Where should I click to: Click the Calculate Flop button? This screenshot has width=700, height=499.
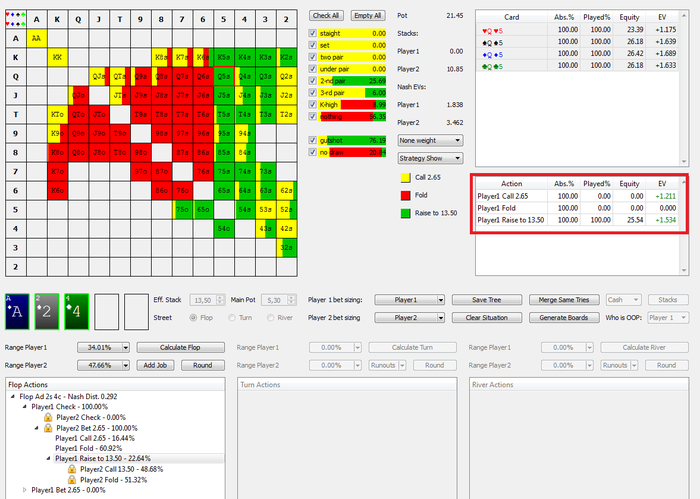click(x=180, y=347)
